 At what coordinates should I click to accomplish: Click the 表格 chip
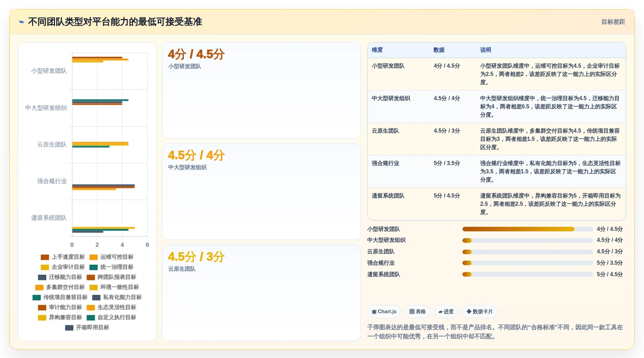tap(417, 312)
